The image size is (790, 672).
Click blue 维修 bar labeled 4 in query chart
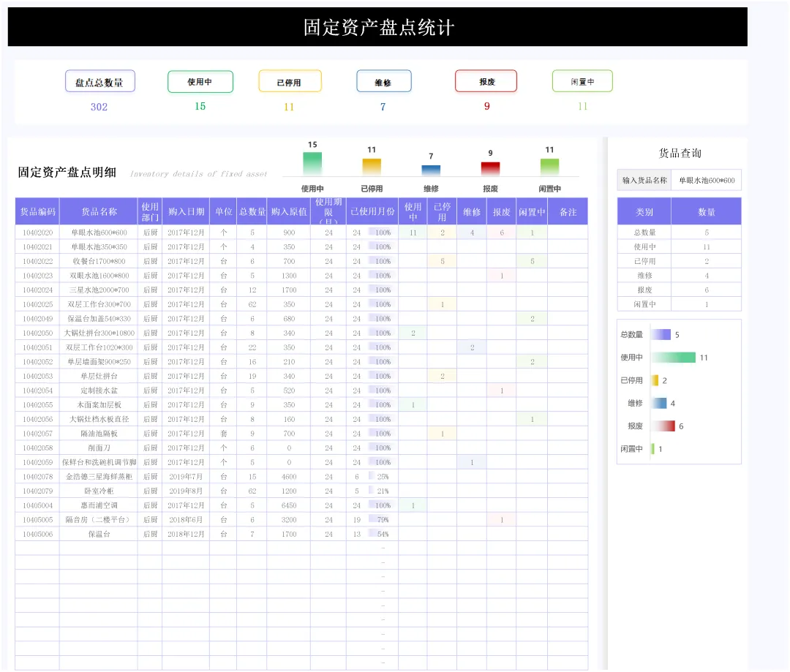pos(659,403)
